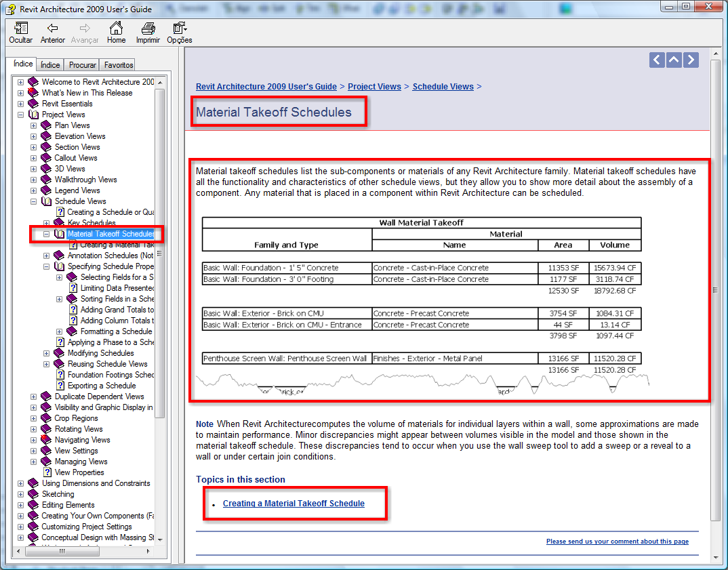The width and height of the screenshot is (728, 570).
Task: Expand the Key Schedules tree node
Action: [46, 223]
